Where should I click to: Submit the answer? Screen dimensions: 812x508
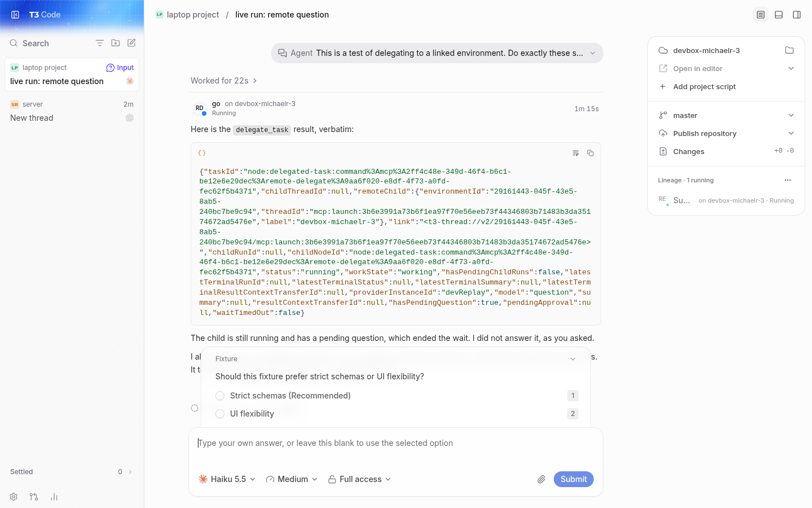click(x=573, y=479)
